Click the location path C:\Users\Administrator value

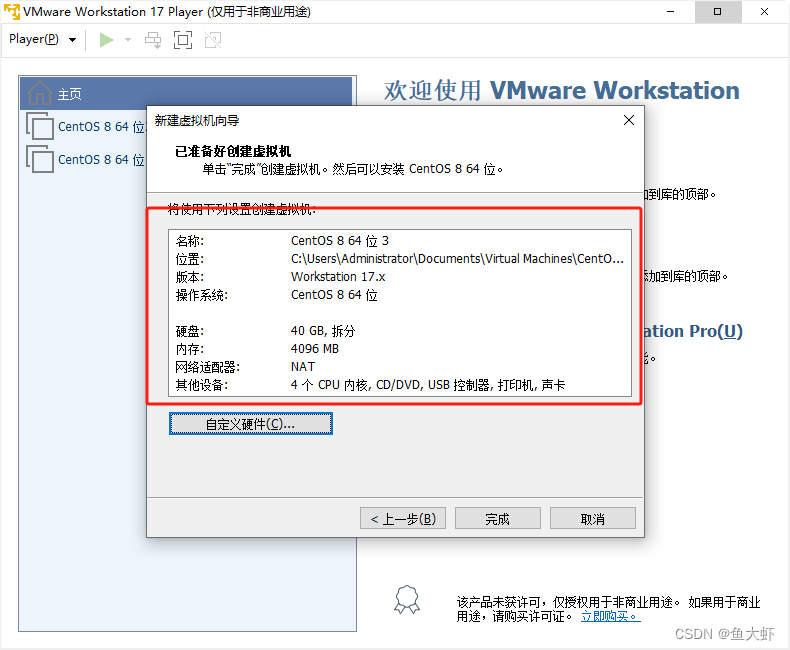(x=457, y=259)
